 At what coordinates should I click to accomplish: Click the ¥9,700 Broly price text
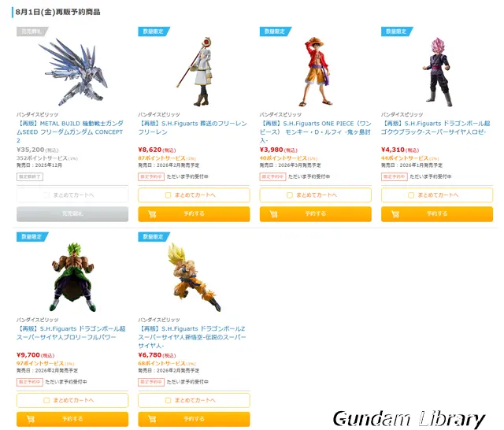(28, 355)
